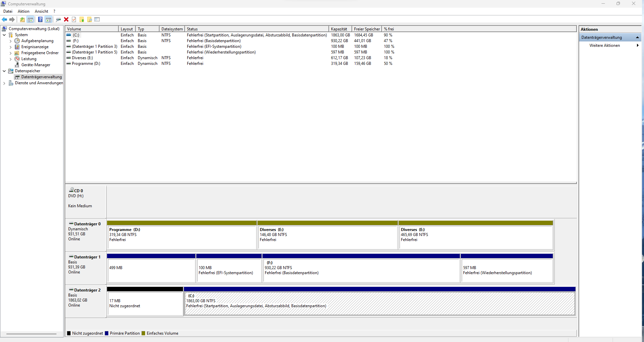Viewport: 644px width, 342px height.
Task: Click the olive Einfaches Volume legend swatch
Action: (x=143, y=333)
